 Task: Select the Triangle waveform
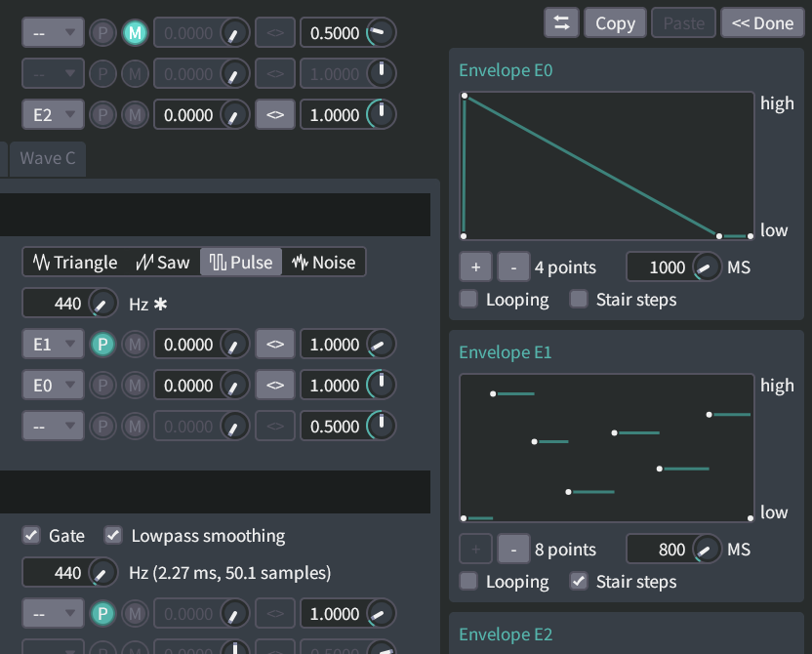pos(75,263)
